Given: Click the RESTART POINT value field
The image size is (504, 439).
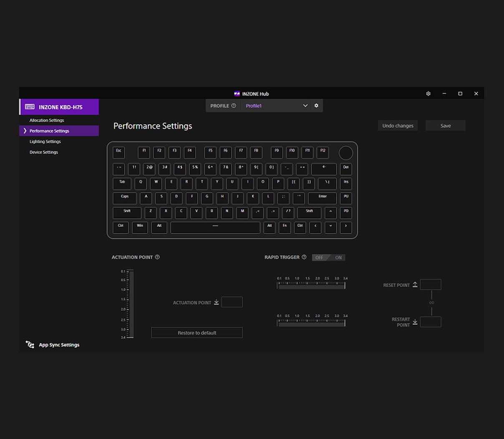Looking at the screenshot, I should (431, 322).
